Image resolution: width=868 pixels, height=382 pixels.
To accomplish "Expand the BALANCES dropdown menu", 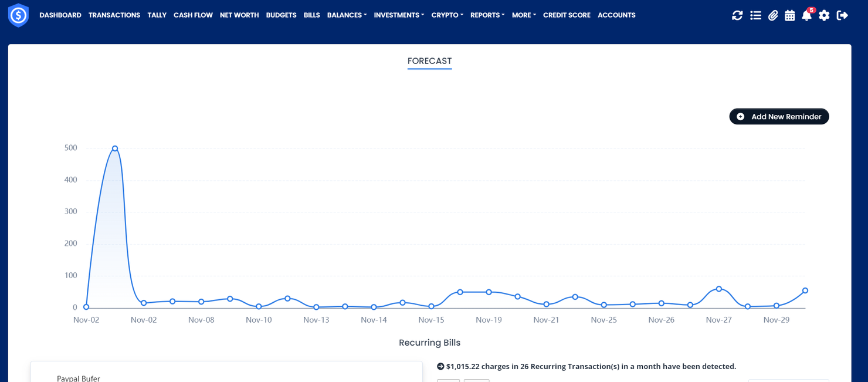I will [347, 15].
